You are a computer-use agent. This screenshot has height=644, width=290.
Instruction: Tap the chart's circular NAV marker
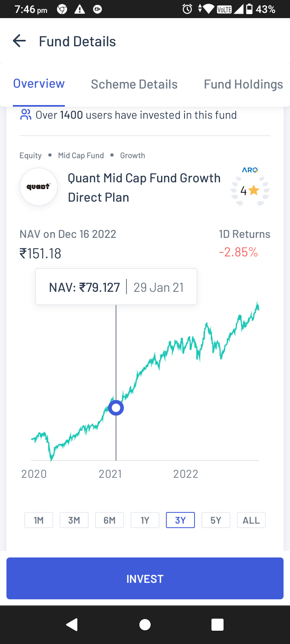(116, 408)
